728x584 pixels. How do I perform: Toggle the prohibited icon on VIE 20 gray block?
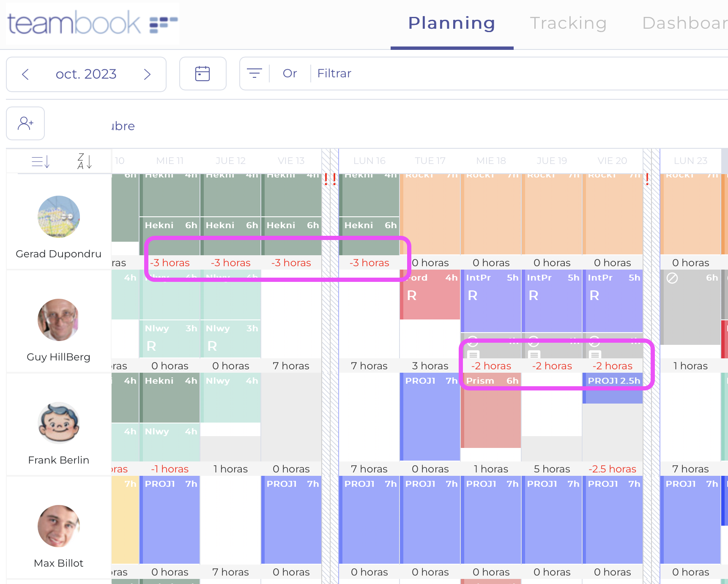594,342
